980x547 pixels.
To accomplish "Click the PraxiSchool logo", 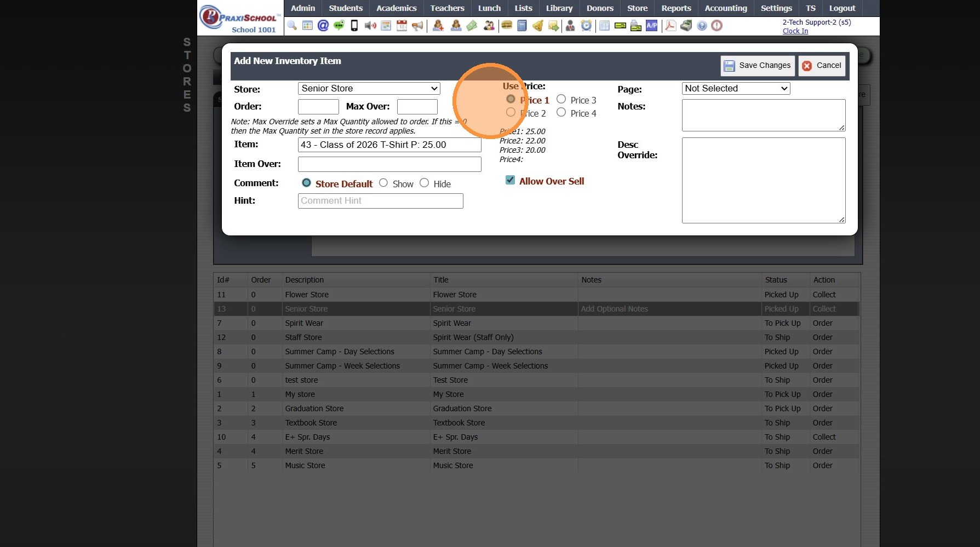I will pyautogui.click(x=240, y=18).
